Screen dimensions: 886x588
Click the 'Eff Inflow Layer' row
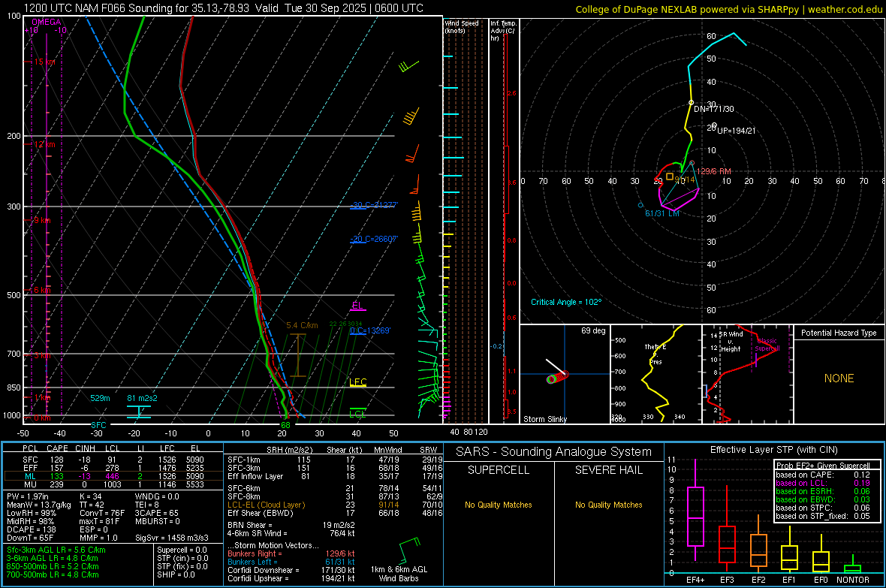[335, 476]
